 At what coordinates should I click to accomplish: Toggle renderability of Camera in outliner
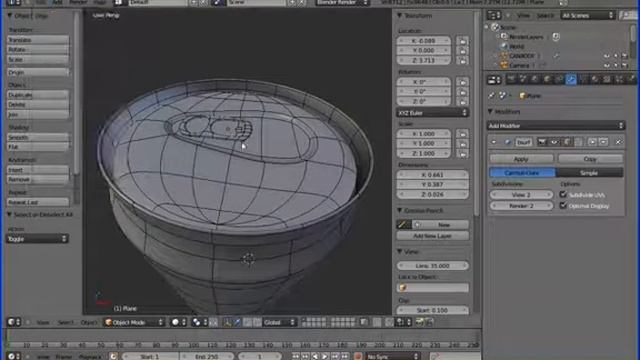624,65
